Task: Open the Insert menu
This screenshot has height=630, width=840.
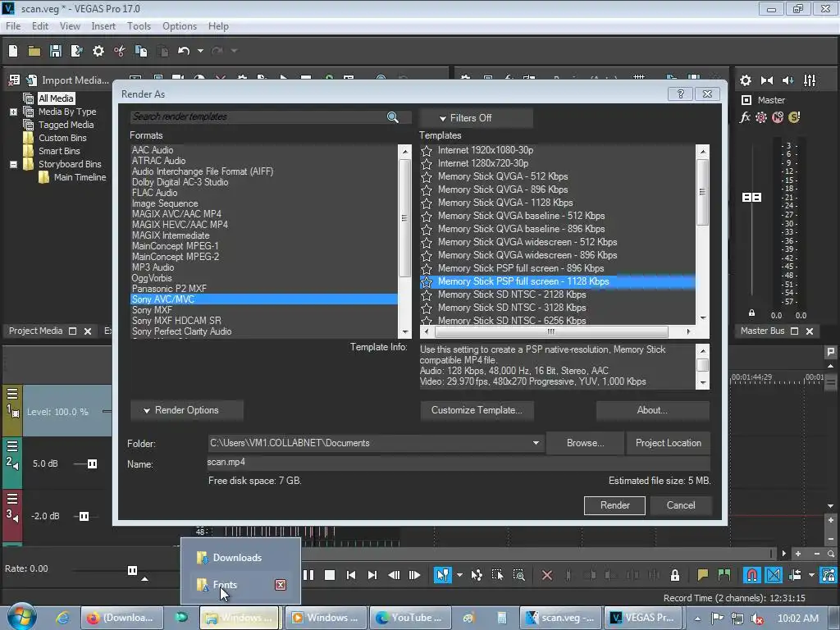Action: (x=103, y=26)
